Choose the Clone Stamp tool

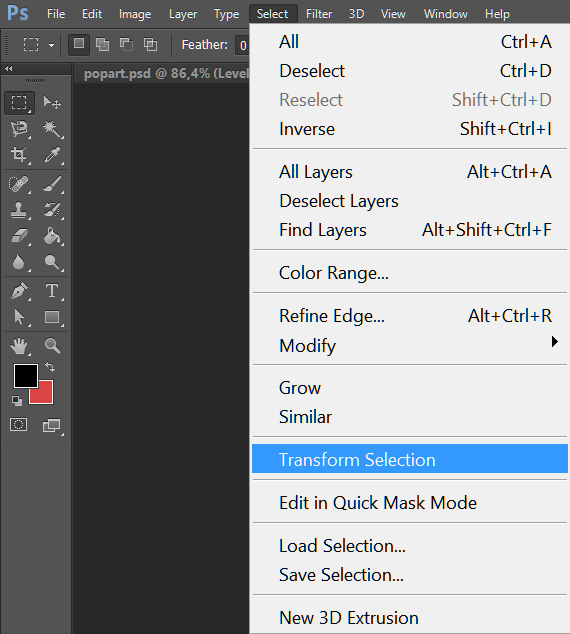coord(19,210)
